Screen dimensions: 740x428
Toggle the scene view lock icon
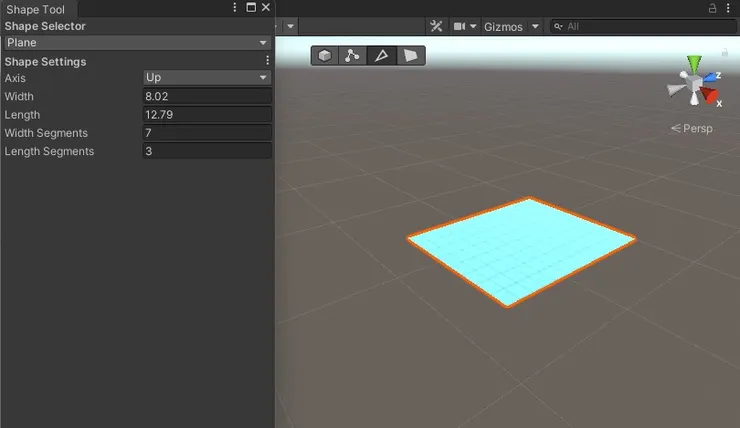pyautogui.click(x=712, y=8)
